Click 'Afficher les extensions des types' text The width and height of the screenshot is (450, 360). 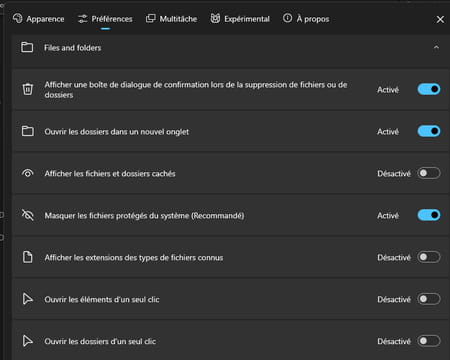(134, 258)
